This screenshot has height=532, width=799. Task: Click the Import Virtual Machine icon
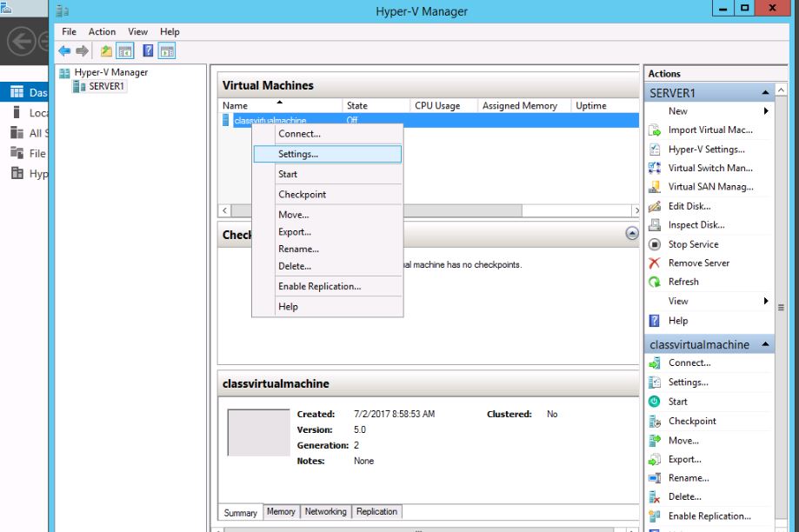655,130
